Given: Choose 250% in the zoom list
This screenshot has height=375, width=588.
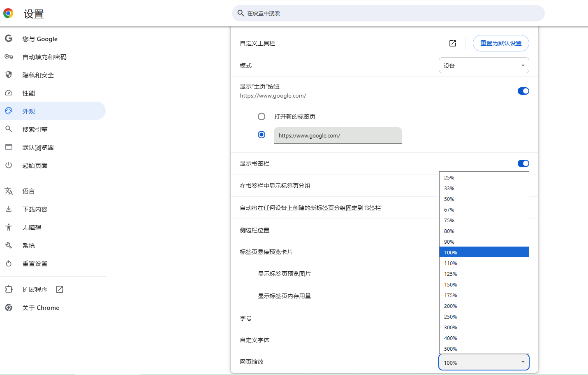Looking at the screenshot, I should (484, 317).
